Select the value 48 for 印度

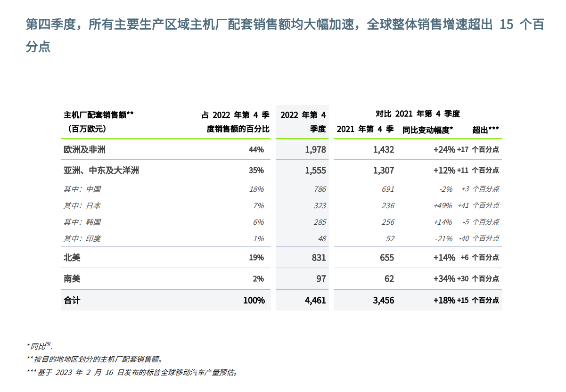pos(322,239)
